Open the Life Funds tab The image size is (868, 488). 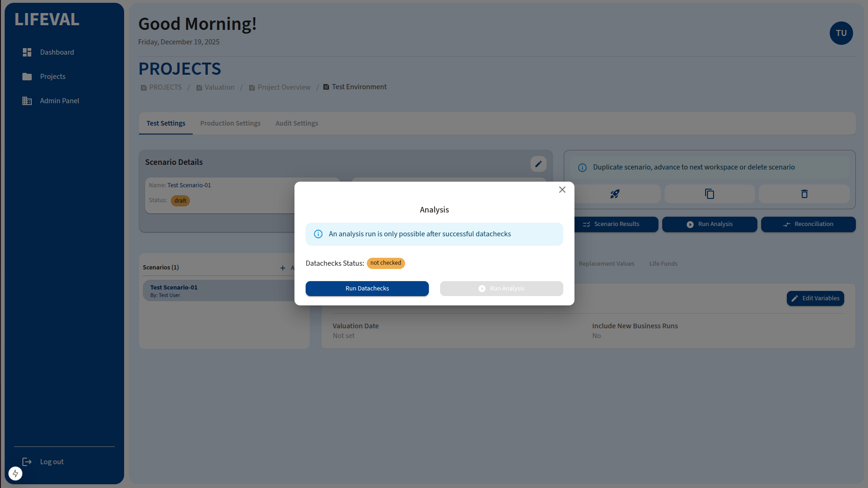(x=663, y=264)
